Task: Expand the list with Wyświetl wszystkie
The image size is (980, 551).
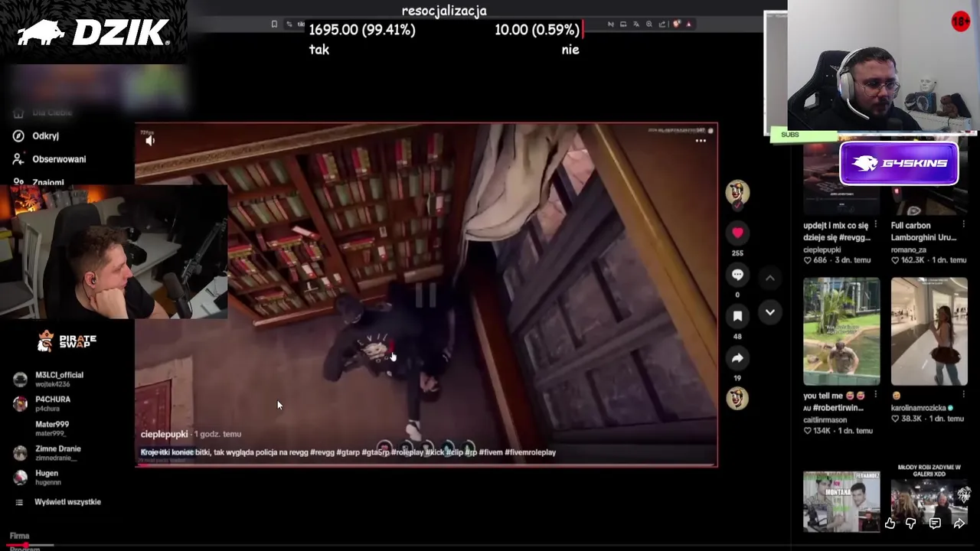Action: pyautogui.click(x=67, y=502)
